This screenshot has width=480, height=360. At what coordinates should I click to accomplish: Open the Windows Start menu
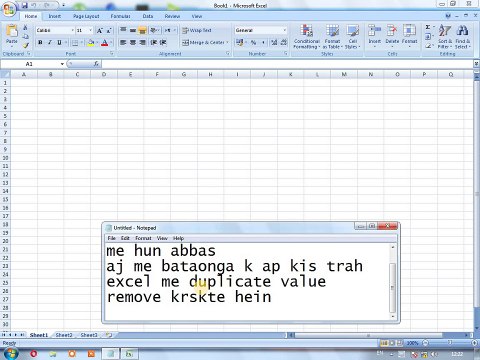coord(11,353)
